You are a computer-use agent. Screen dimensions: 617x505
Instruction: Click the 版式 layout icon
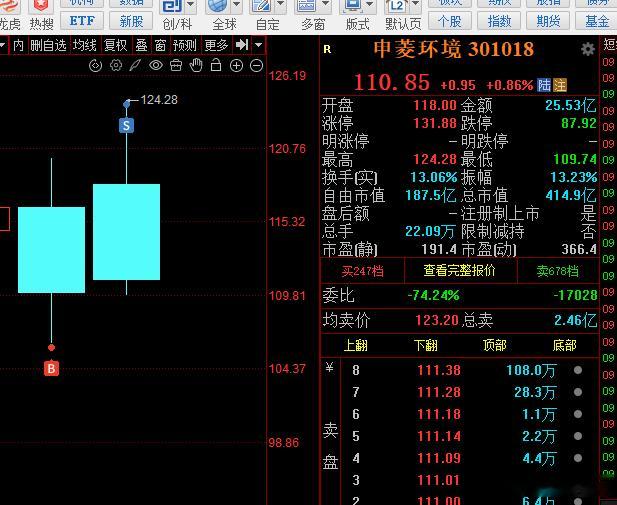[353, 6]
